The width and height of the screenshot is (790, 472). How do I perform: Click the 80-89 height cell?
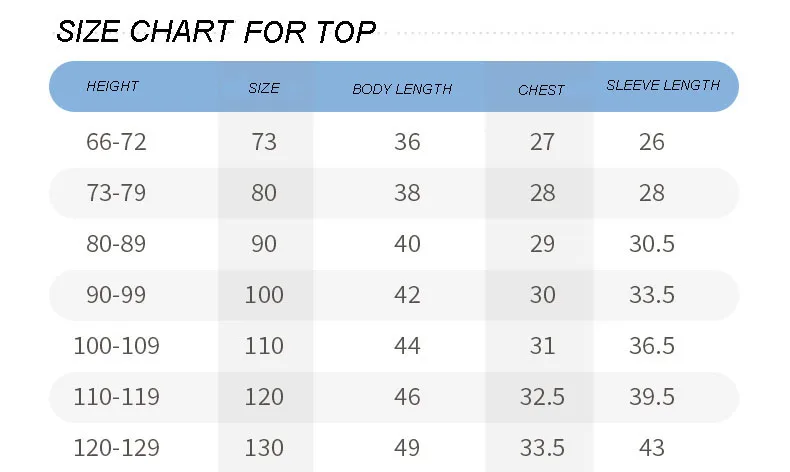pyautogui.click(x=116, y=244)
